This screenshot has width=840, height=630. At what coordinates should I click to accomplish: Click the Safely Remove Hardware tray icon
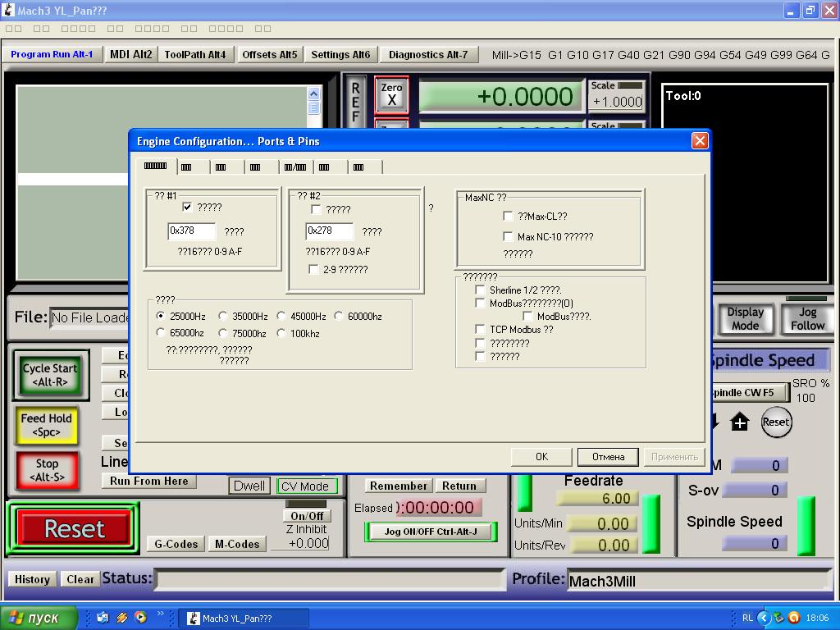point(778,618)
